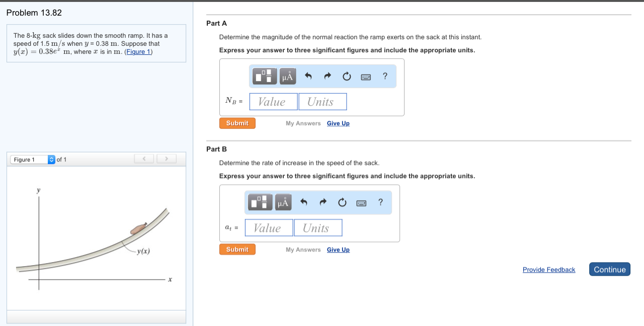Click Part B symbols µÅ button
The image size is (644, 326).
point(283,202)
